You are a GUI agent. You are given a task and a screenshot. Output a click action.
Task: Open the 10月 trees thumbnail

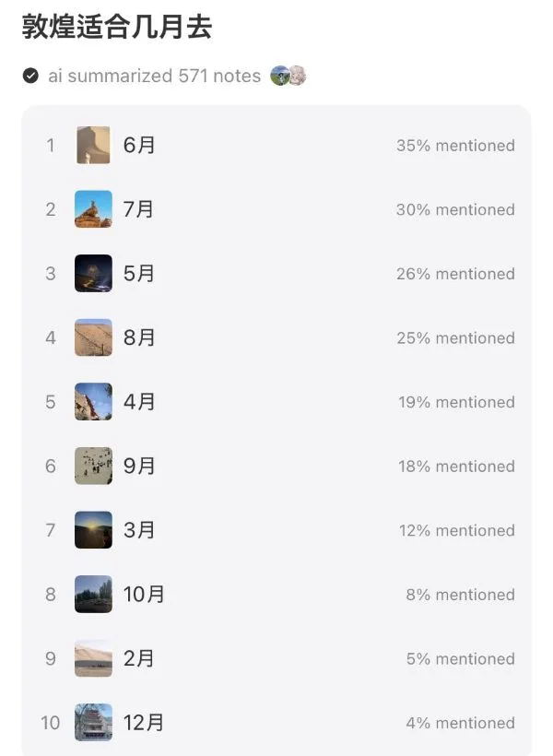point(93,595)
